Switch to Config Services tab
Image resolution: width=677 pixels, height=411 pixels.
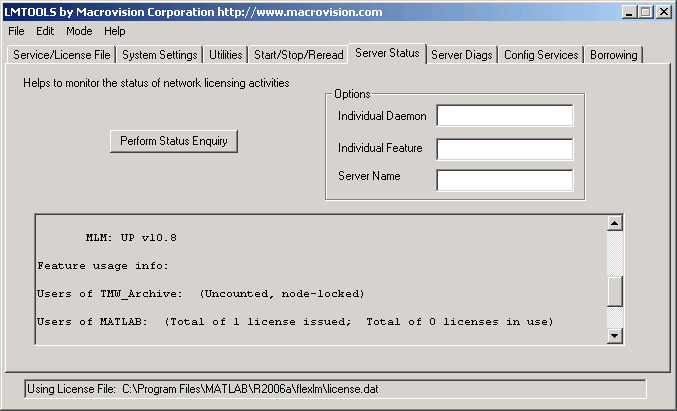541,55
